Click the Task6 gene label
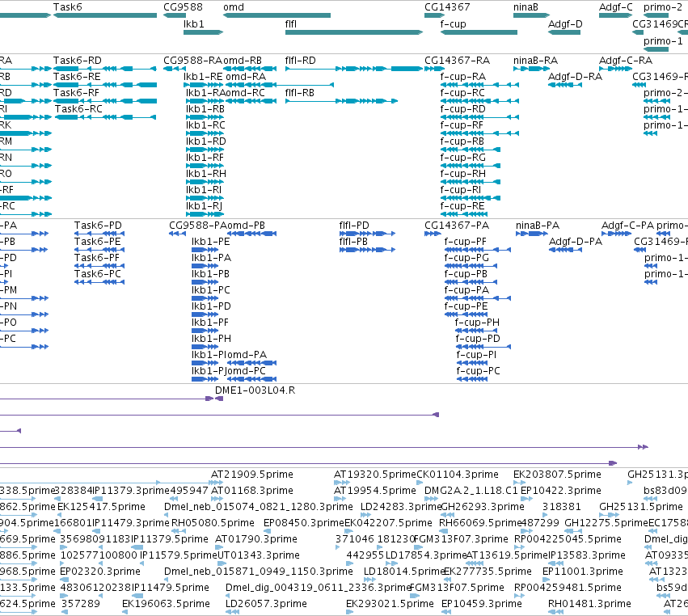 coord(68,7)
